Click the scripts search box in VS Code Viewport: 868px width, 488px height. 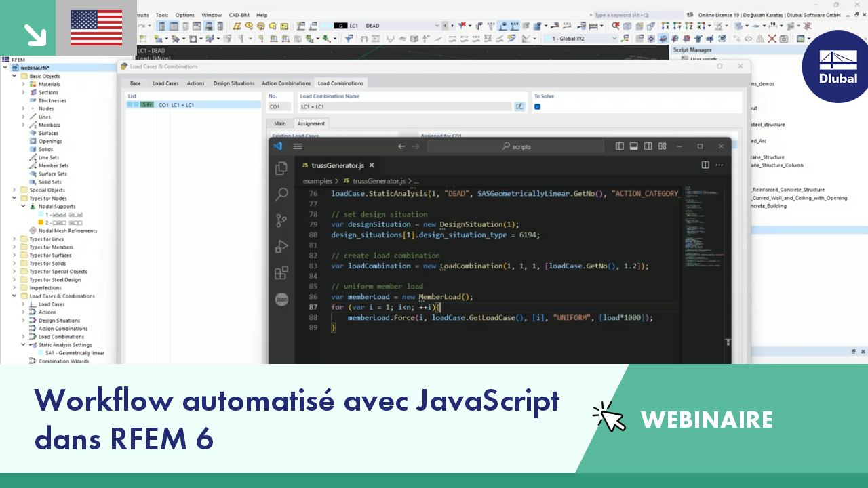click(x=517, y=146)
